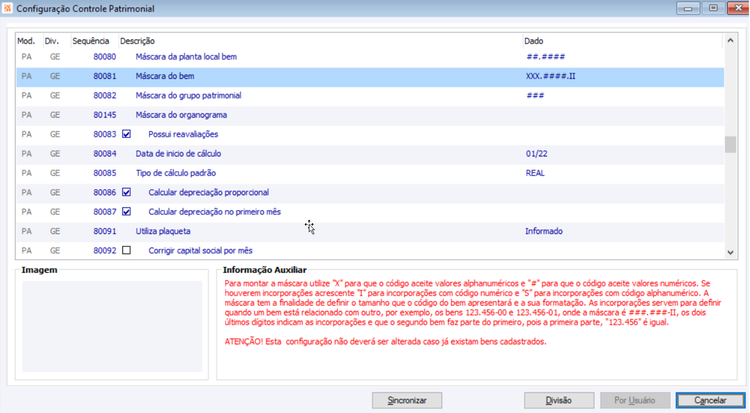Uncheck Calcular depreciação proporcional

pos(126,192)
